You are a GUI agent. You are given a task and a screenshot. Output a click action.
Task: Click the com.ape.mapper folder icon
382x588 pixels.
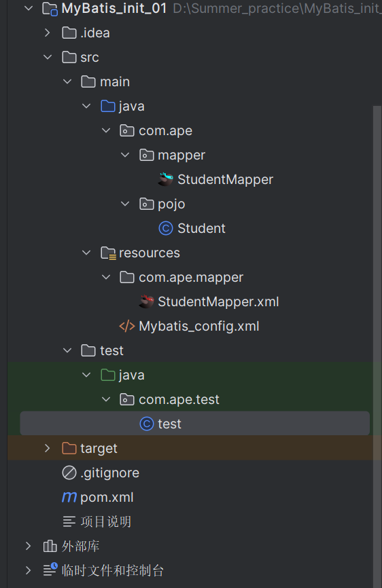point(127,277)
